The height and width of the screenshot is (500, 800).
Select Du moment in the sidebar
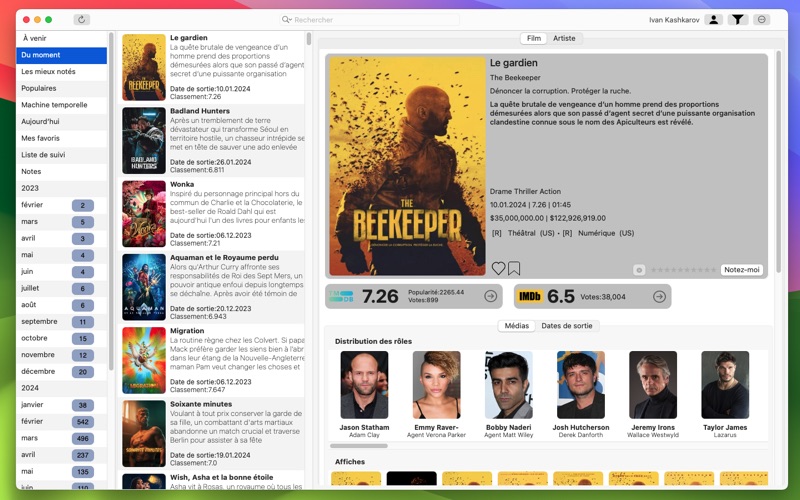coord(61,55)
